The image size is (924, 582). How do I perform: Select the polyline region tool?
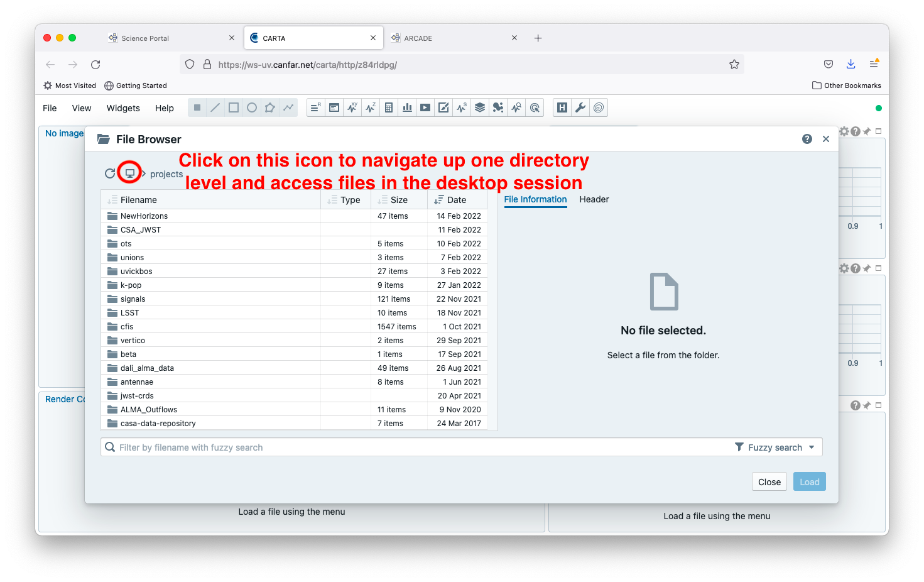pyautogui.click(x=288, y=107)
